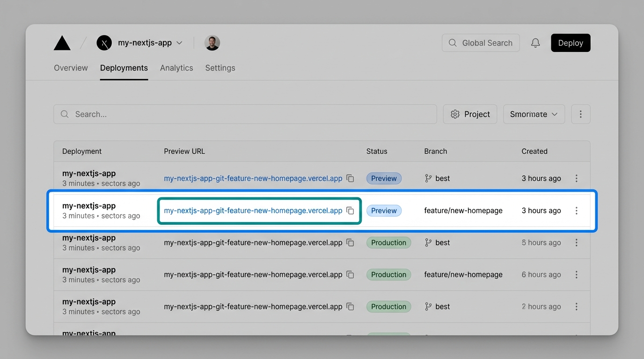Open row menu for deployment created 2 hours ago
This screenshot has height=359, width=644.
pos(576,307)
